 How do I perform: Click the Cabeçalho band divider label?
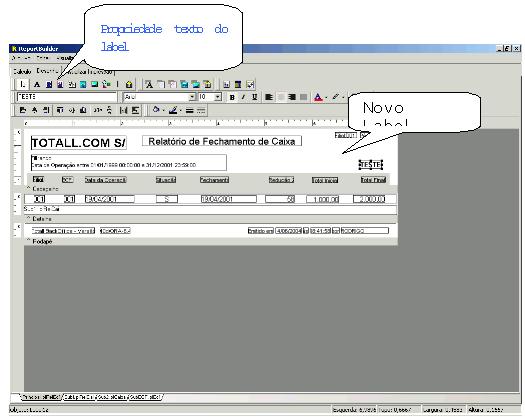(x=46, y=189)
